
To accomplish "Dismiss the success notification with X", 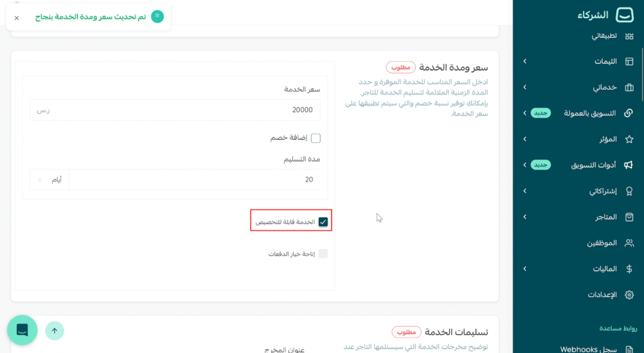I will pyautogui.click(x=17, y=18).
